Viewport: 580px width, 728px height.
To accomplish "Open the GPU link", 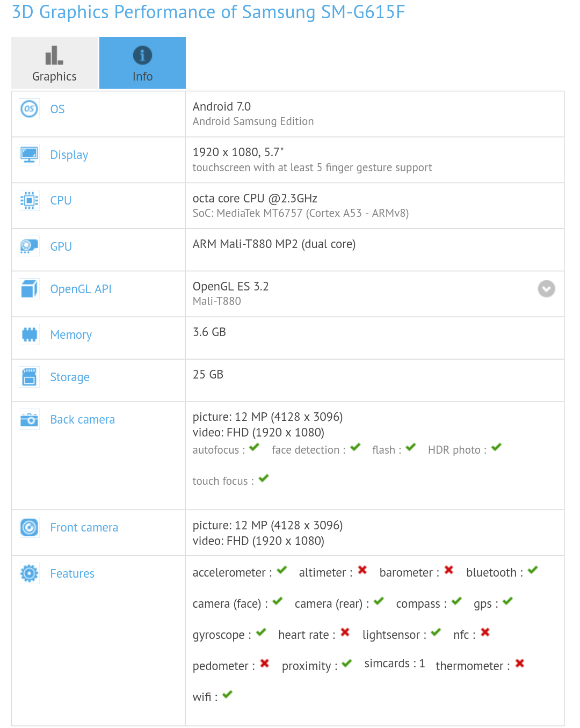I will pyautogui.click(x=61, y=246).
